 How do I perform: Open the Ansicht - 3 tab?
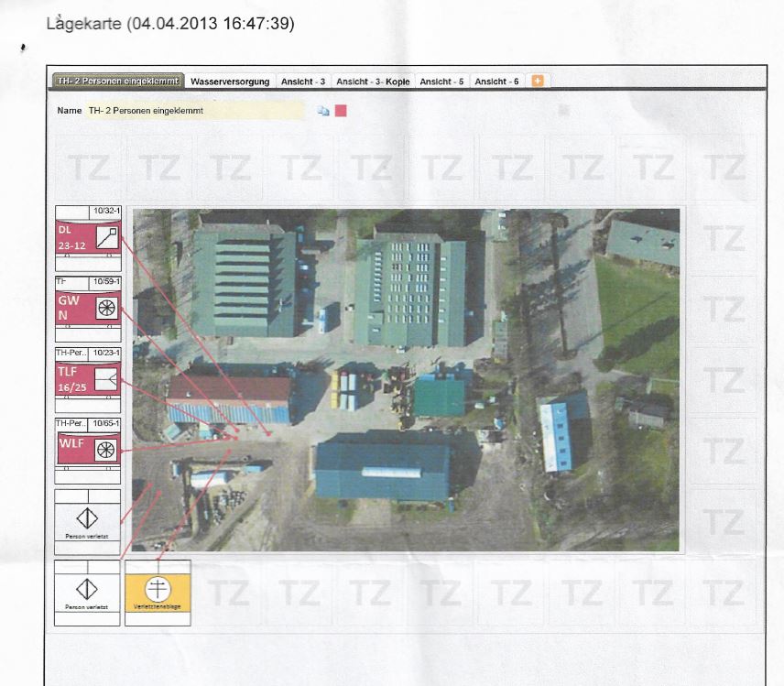click(x=303, y=82)
